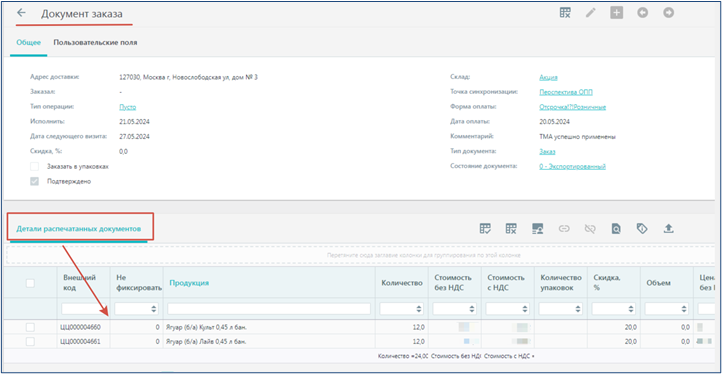Click the user card icon in details toolbar

click(x=537, y=228)
